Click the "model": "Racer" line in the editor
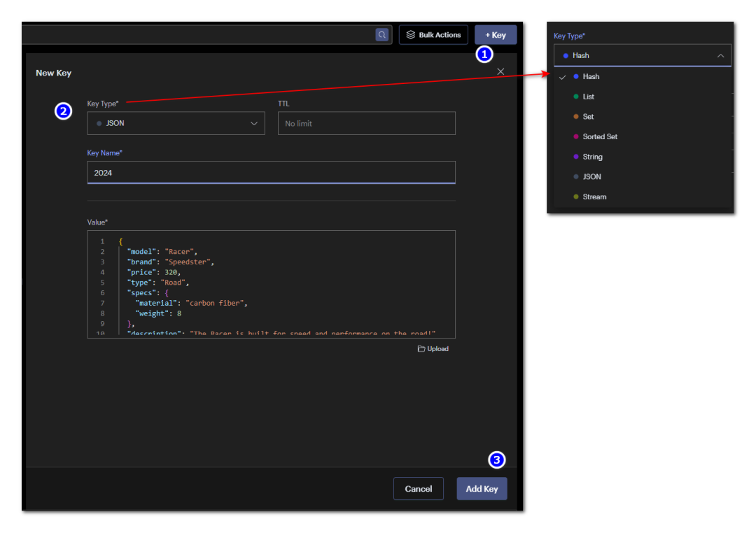Image resolution: width=756 pixels, height=533 pixels. (162, 252)
